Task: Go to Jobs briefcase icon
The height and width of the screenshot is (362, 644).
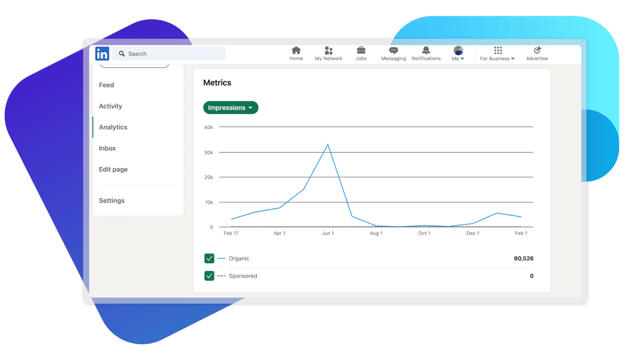Action: [x=361, y=51]
